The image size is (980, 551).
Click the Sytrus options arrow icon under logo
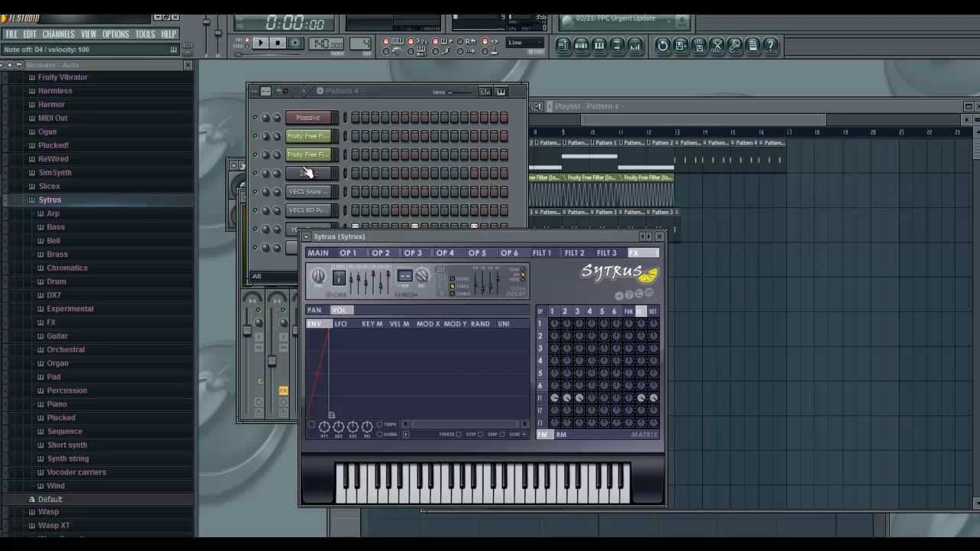tap(619, 295)
